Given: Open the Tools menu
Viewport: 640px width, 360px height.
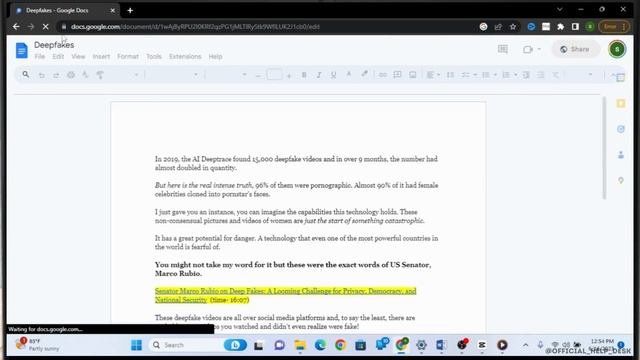Looking at the screenshot, I should pyautogui.click(x=154, y=56).
